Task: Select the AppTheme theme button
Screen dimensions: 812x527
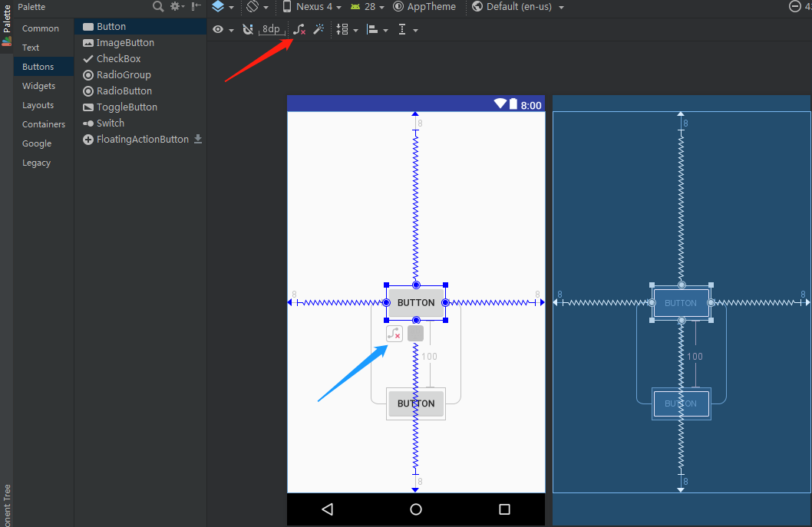Action: pos(424,7)
